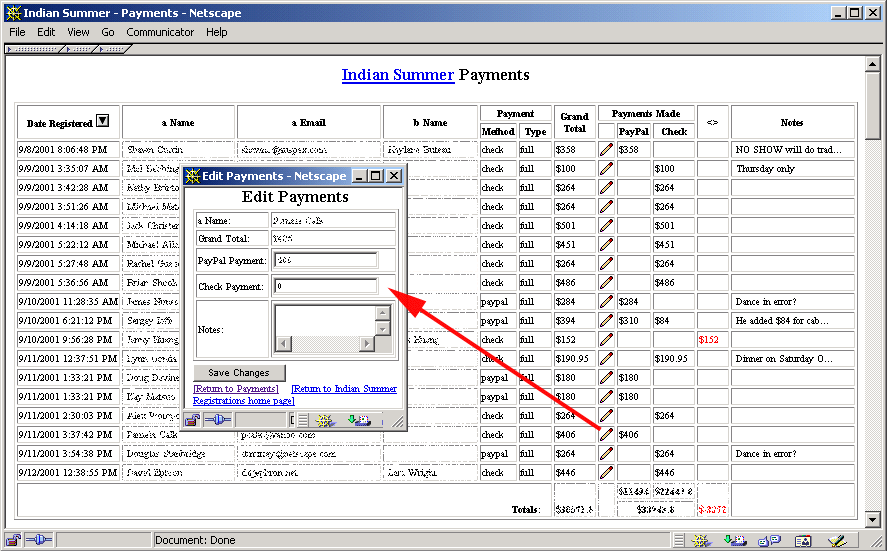Follow Return to Indian Summer Registrations home page link
This screenshot has height=551, width=887.
[295, 394]
